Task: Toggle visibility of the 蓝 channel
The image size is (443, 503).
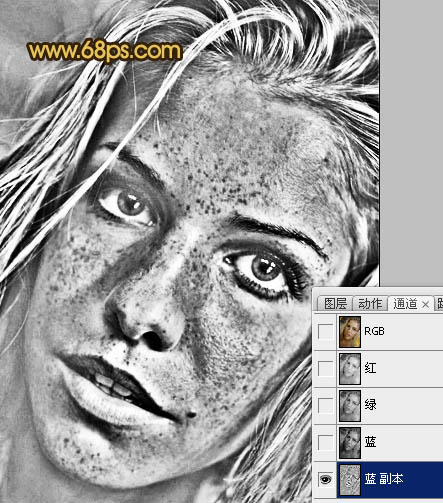Action: (326, 443)
